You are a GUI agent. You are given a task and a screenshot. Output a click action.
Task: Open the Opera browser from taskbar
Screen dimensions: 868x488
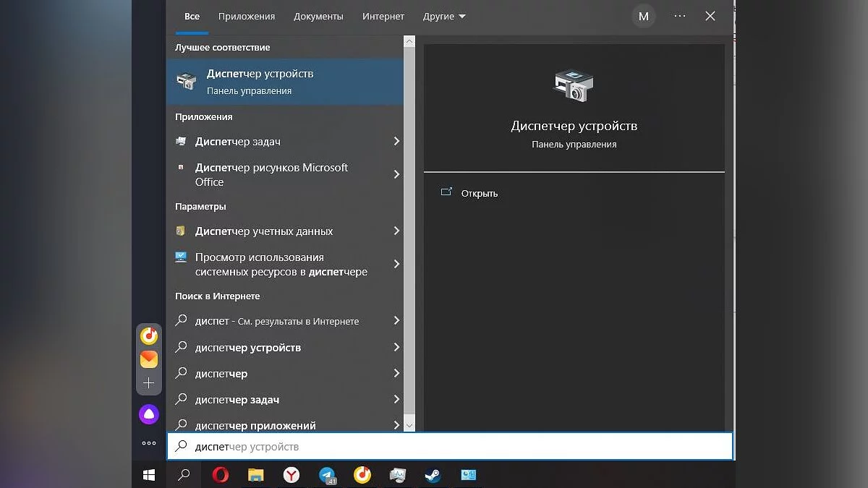[220, 475]
